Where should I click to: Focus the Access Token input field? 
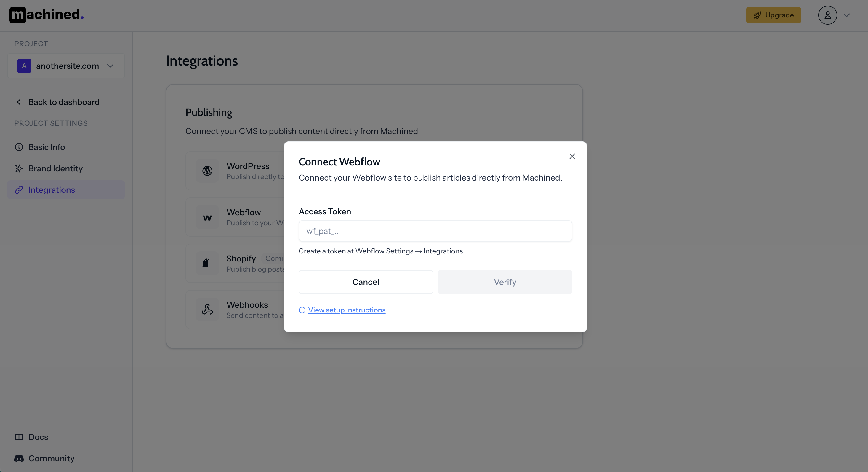click(x=435, y=231)
